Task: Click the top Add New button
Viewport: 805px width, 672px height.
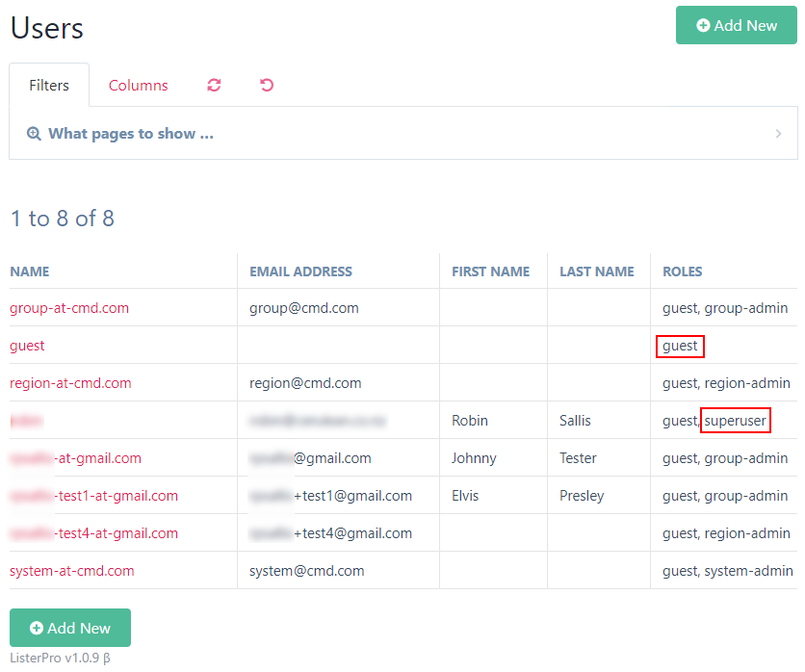Action: coord(737,25)
